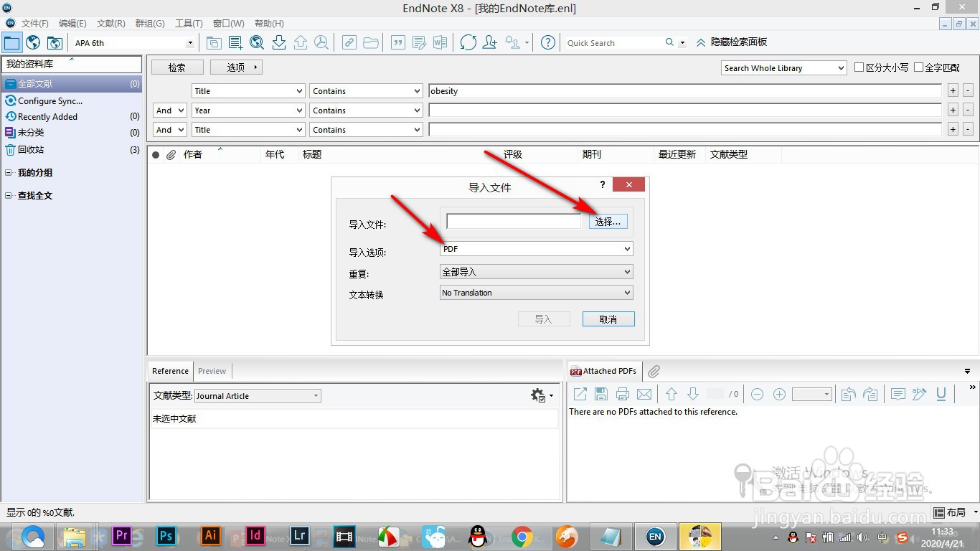Open the 文献类型 Journal Article dropdown
Viewport: 980px width, 551px height.
(x=258, y=395)
